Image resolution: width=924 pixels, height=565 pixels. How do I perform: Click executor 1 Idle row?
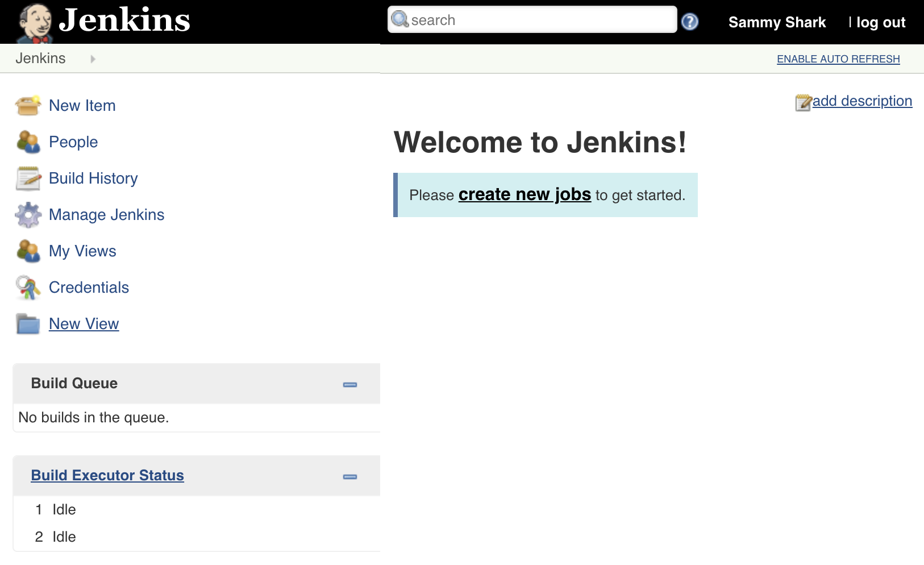point(197,510)
